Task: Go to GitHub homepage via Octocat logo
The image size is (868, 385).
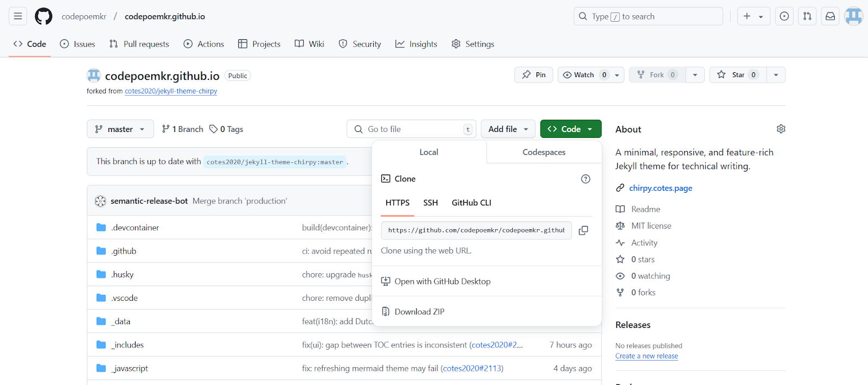Action: (43, 16)
